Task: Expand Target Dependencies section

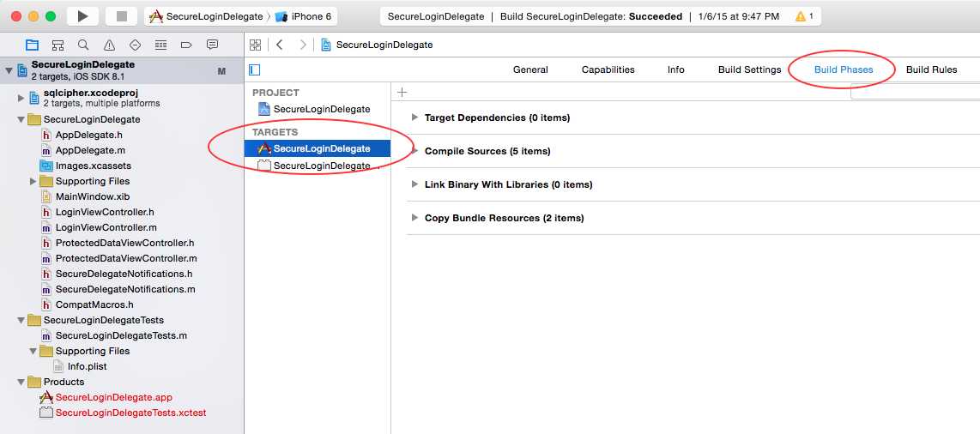Action: (414, 118)
